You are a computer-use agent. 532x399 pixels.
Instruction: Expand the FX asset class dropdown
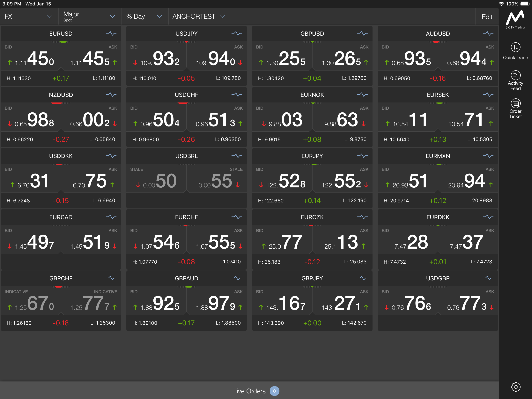pos(29,16)
